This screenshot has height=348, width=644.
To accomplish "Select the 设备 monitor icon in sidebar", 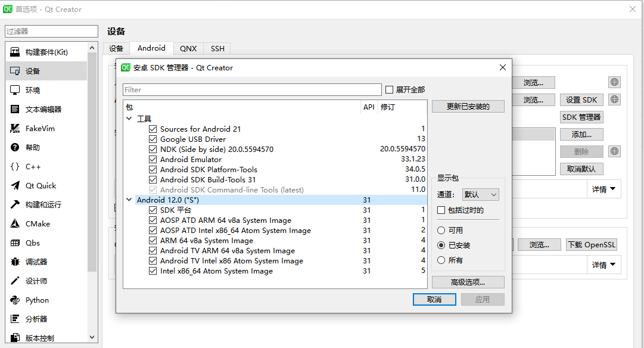I will (15, 71).
